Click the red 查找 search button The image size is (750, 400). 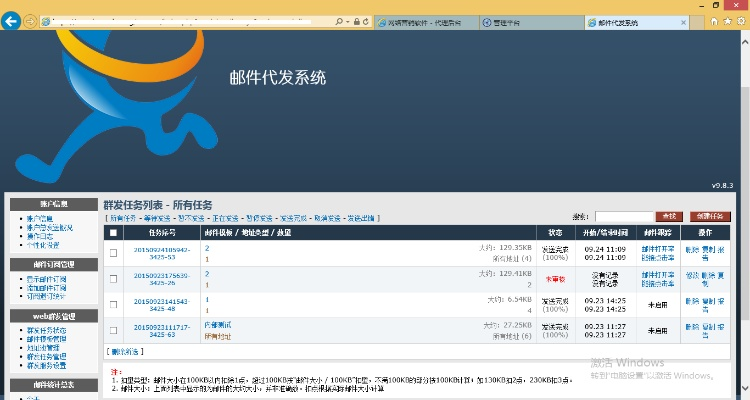click(667, 216)
